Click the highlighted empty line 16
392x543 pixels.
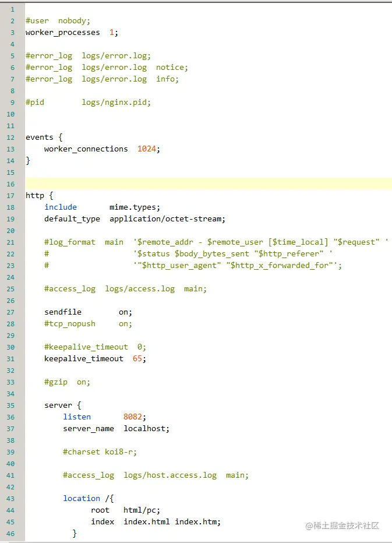(209, 184)
